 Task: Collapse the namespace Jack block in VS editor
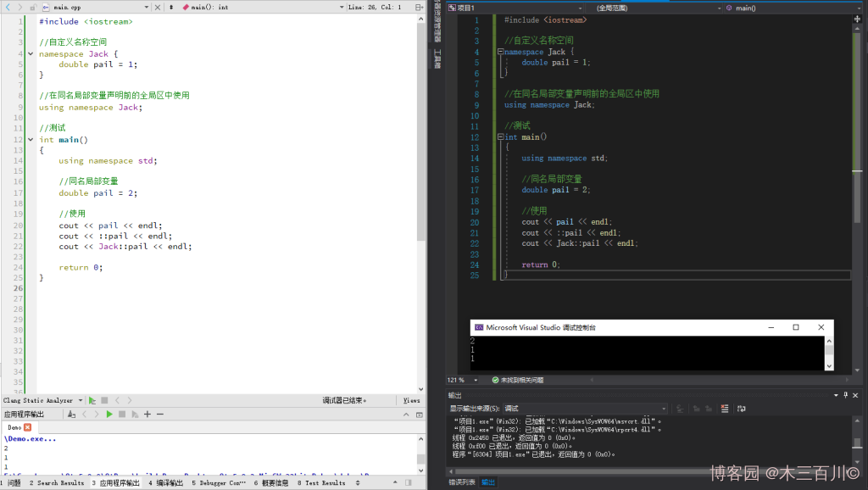500,52
